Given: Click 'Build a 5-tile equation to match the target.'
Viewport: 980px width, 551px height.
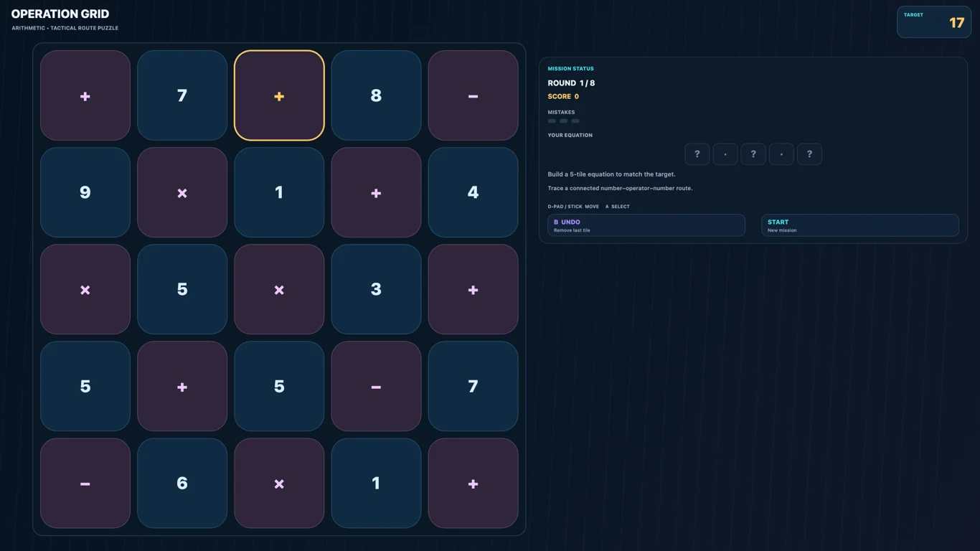Looking at the screenshot, I should [x=611, y=174].
